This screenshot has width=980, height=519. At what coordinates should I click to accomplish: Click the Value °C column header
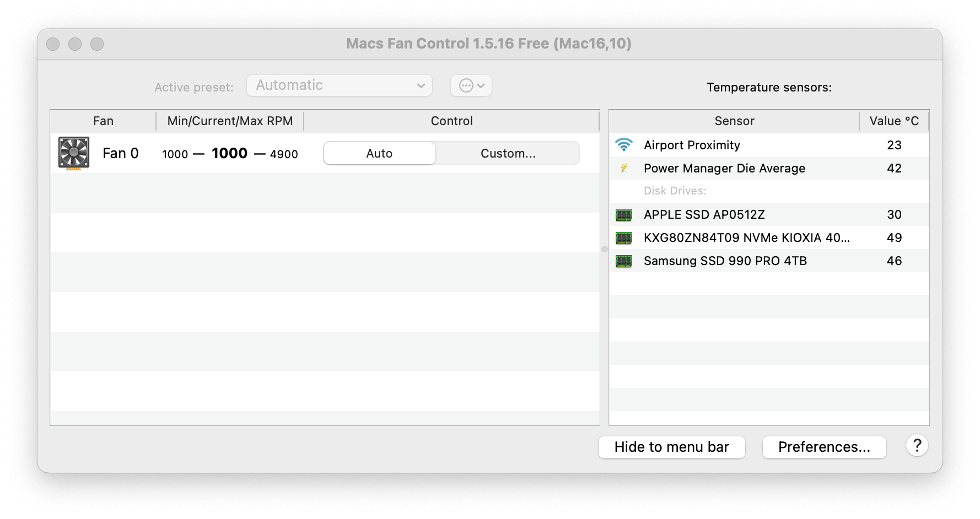click(x=893, y=121)
